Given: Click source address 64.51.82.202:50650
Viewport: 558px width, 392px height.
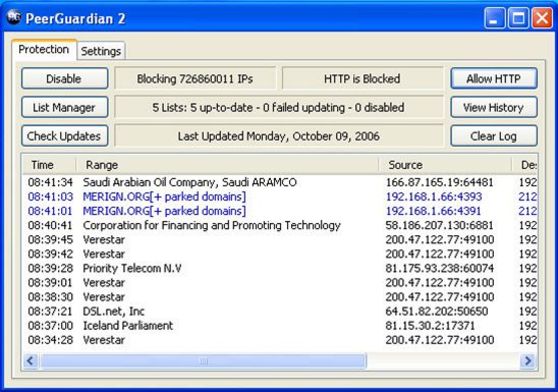Looking at the screenshot, I should point(437,311).
